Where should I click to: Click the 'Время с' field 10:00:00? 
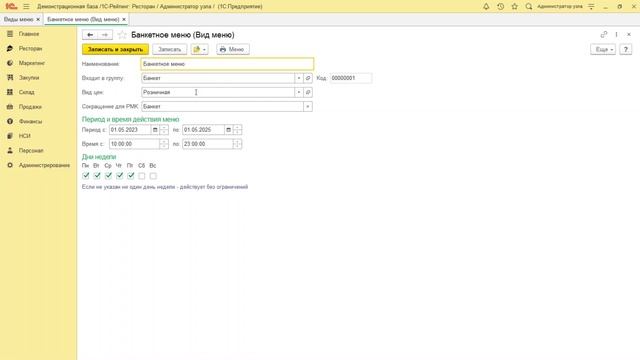pyautogui.click(x=134, y=144)
